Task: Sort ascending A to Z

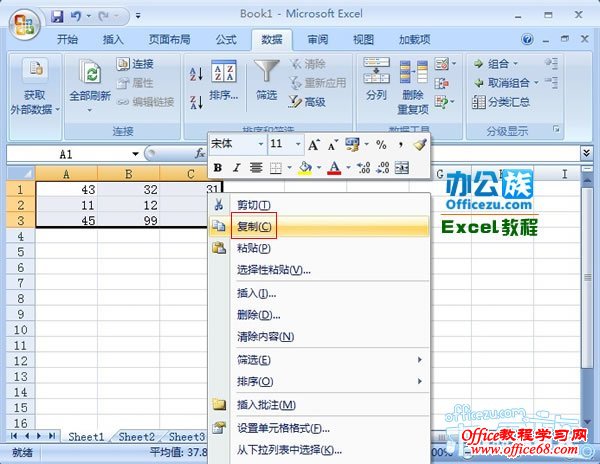Action: 196,74
